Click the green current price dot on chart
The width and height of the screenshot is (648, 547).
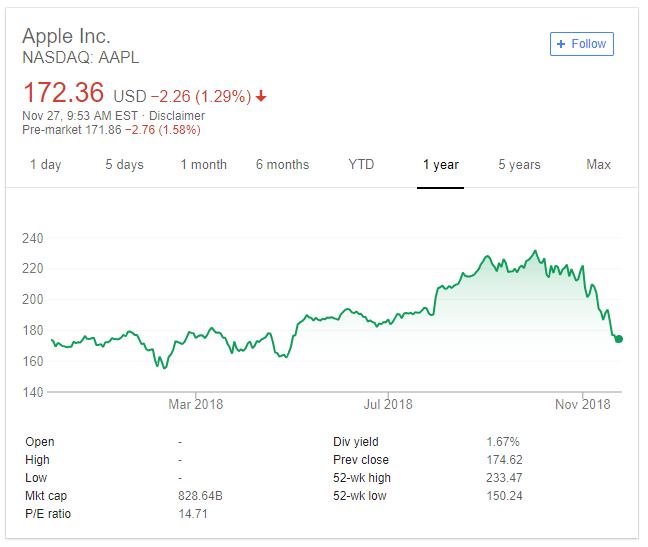619,339
